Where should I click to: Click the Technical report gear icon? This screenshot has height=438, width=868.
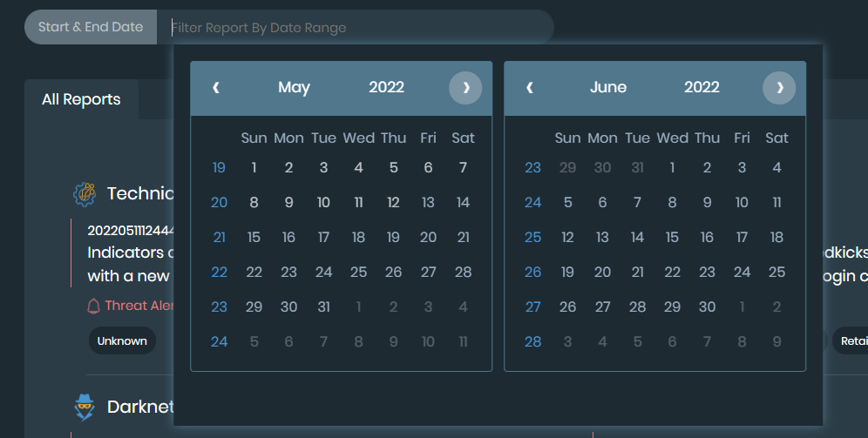tap(85, 194)
